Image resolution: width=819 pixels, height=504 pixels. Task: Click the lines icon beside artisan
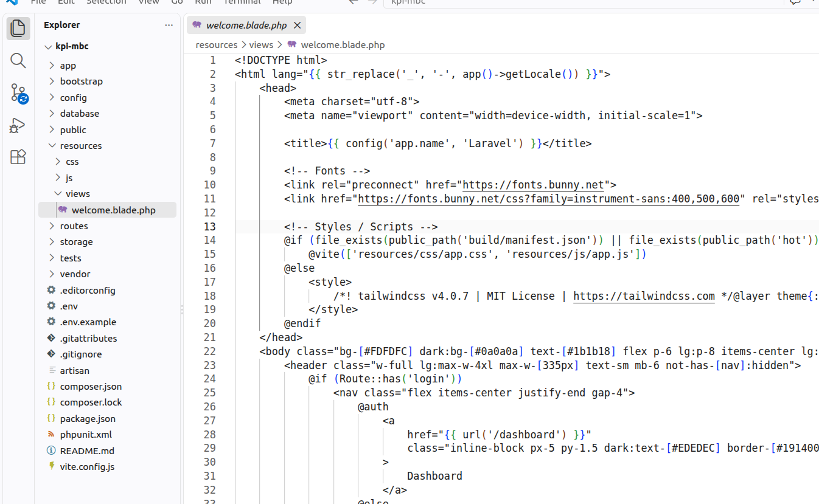51,370
